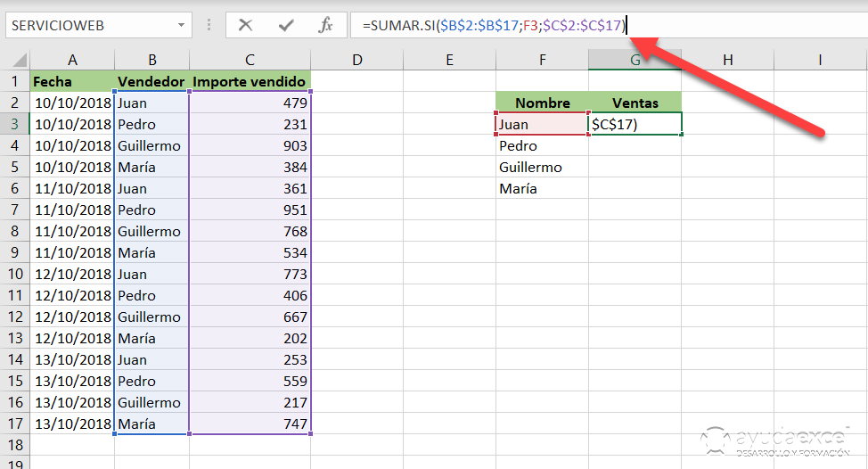Select all cells with corner triangle
This screenshot has height=469, width=868.
coord(20,59)
